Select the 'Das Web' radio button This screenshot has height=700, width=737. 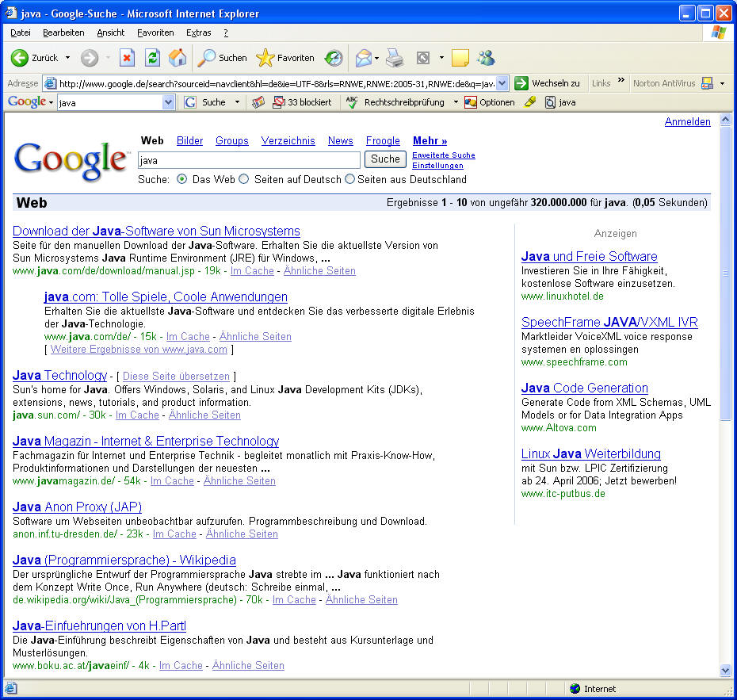182,179
